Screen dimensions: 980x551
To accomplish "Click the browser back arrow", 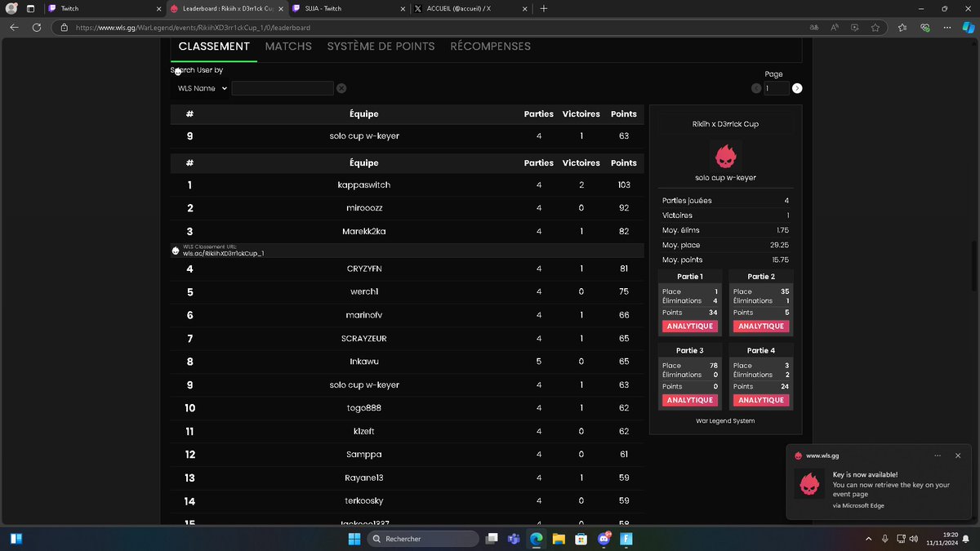I will pos(14,27).
